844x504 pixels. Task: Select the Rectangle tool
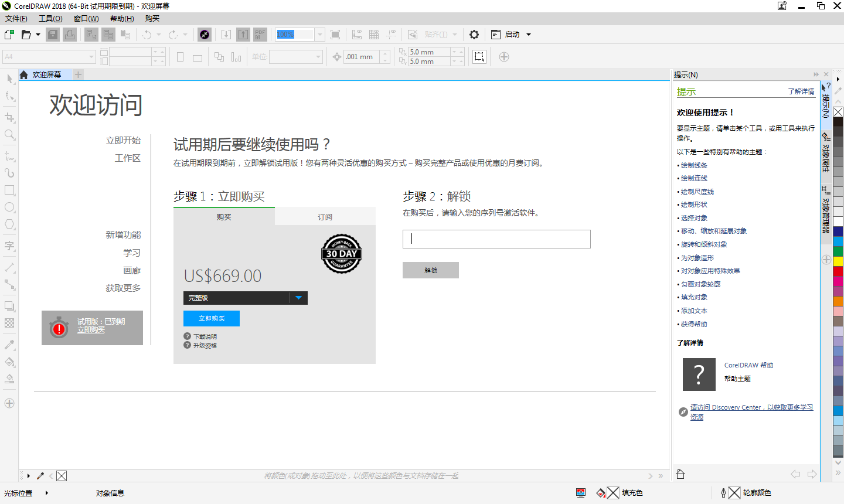pyautogui.click(x=9, y=190)
